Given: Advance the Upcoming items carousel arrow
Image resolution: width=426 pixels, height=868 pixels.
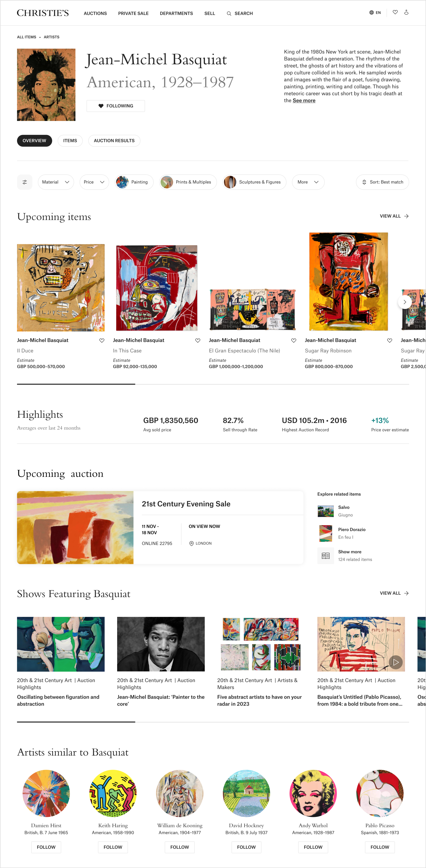Looking at the screenshot, I should click(x=404, y=302).
